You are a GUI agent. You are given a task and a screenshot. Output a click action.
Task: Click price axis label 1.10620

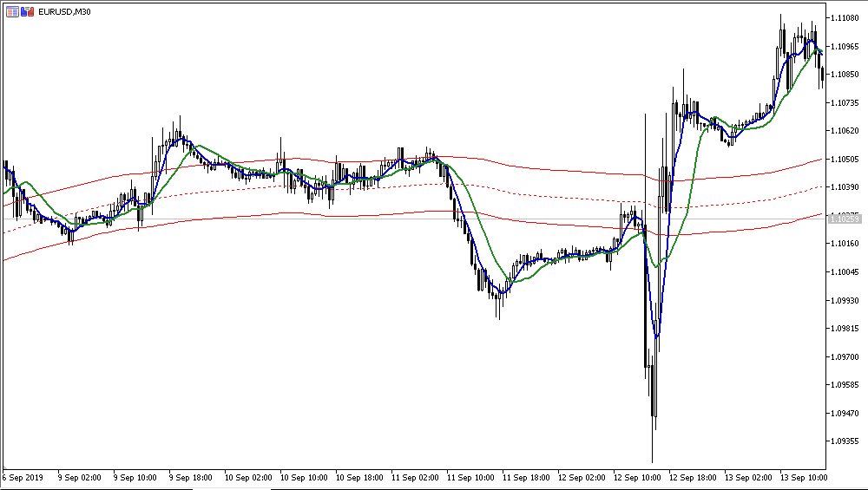(845, 131)
